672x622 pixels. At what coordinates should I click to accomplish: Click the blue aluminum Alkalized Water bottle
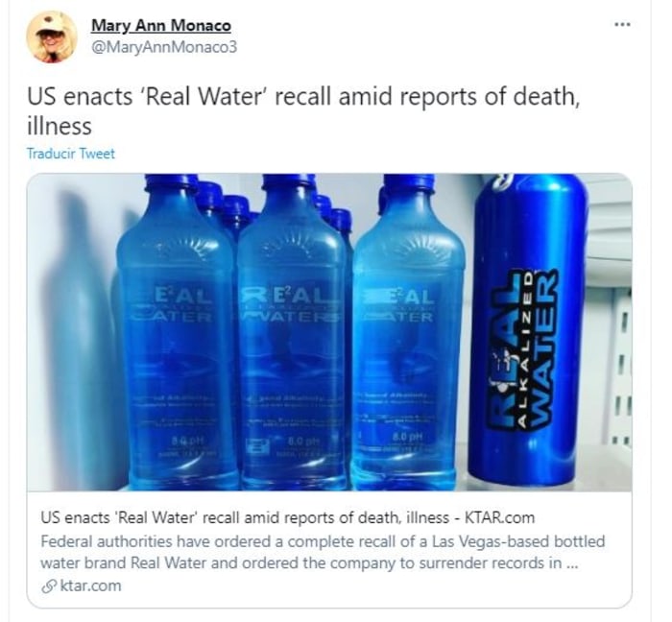click(527, 330)
